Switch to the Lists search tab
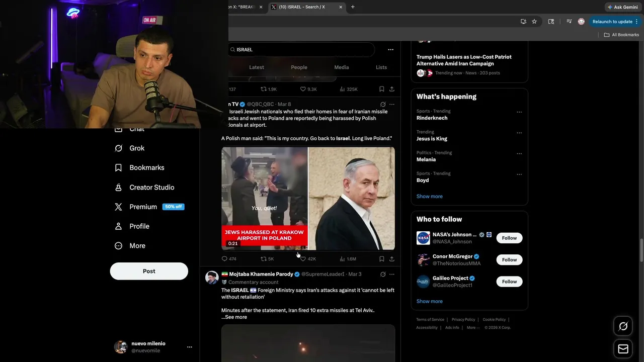 381,67
